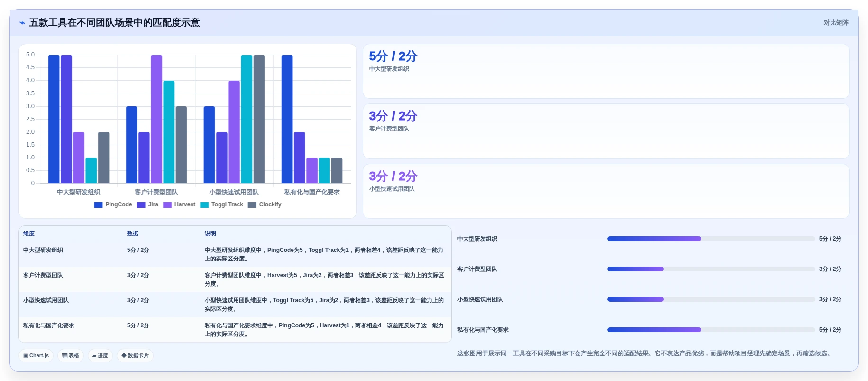Screen dimensions: 868x381
Task: Click the Toggl Track bar in 小型快速试用团队 group
Action: pos(247,119)
